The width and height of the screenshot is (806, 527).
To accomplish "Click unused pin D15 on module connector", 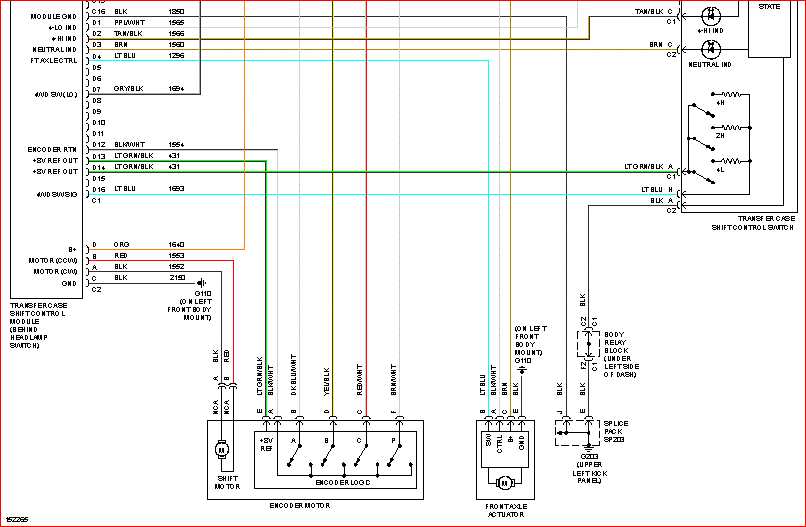I will [x=98, y=178].
